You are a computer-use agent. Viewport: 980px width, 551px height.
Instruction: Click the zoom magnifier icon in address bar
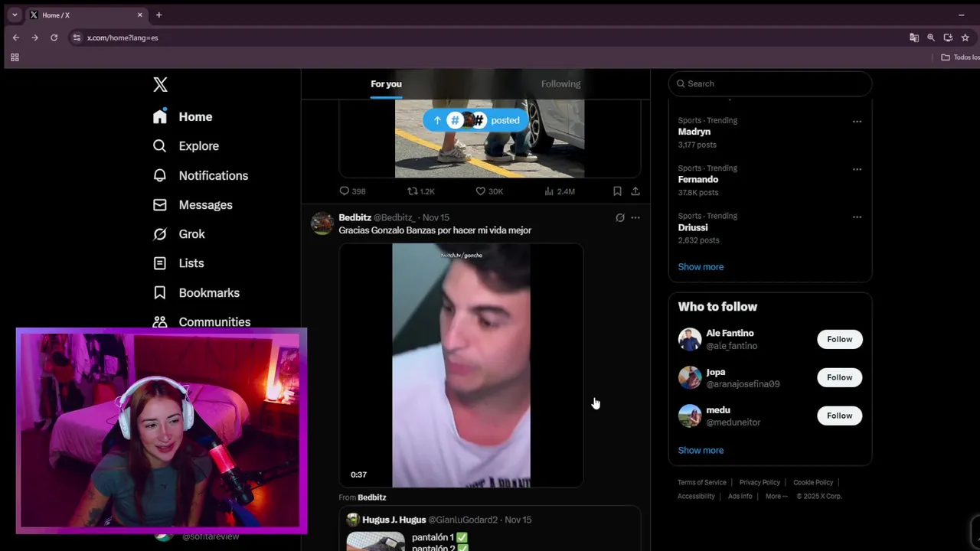(x=931, y=37)
